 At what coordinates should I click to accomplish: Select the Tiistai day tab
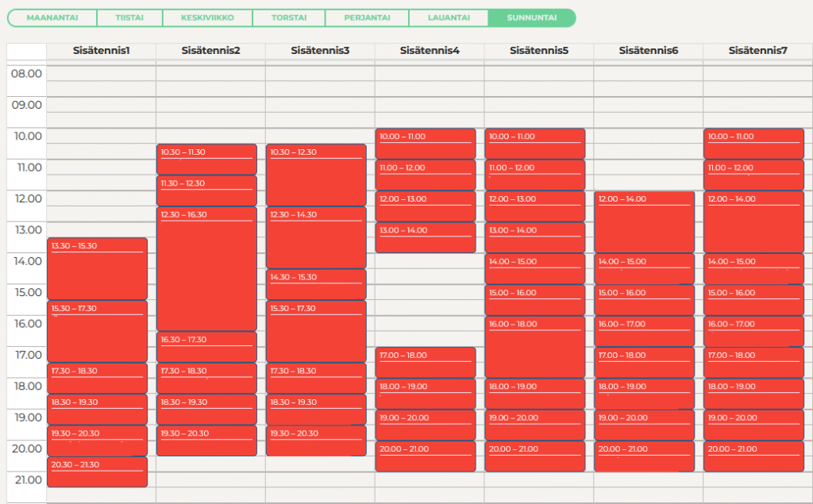click(129, 17)
